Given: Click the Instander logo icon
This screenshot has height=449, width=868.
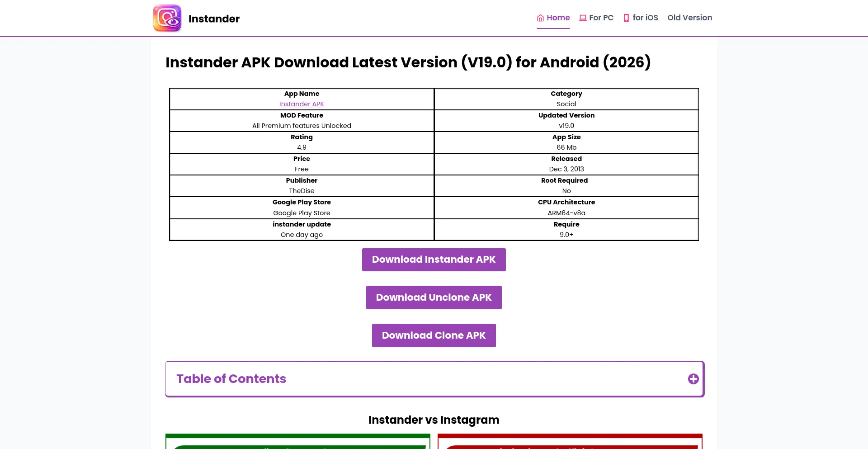Looking at the screenshot, I should 167,19.
